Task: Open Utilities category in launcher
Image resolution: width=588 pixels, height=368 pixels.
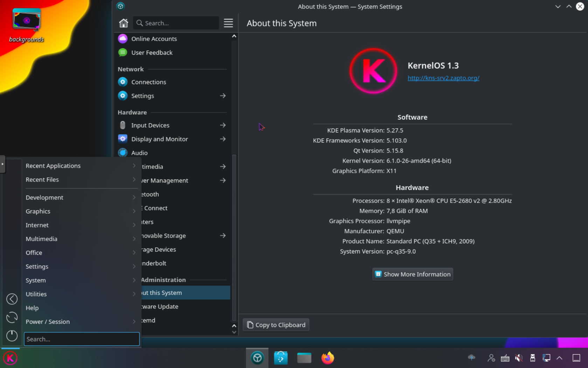Action: [x=81, y=294]
